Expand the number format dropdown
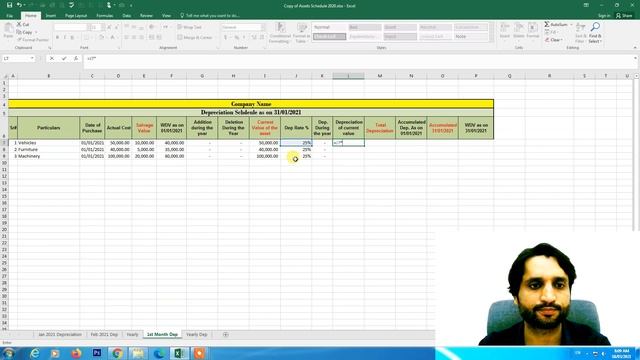The width and height of the screenshot is (640, 360). click(262, 27)
